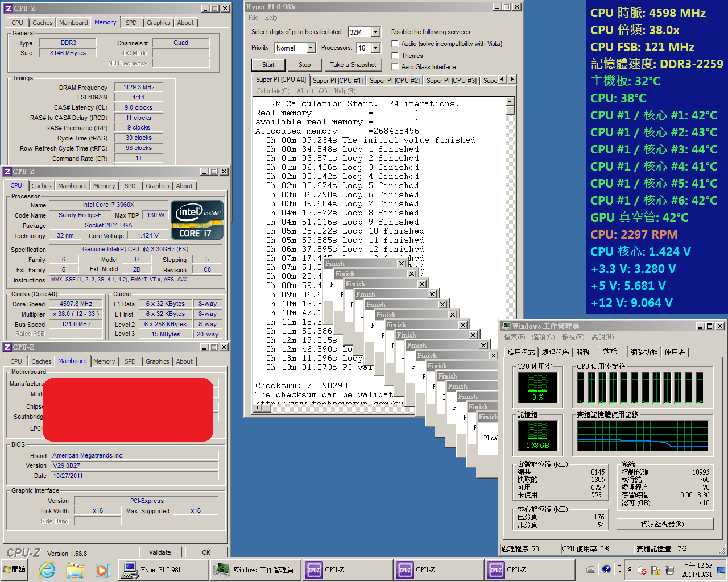Screen dimensions: 728x582
Task: Click the language bar options small arrow
Action: coord(619,571)
